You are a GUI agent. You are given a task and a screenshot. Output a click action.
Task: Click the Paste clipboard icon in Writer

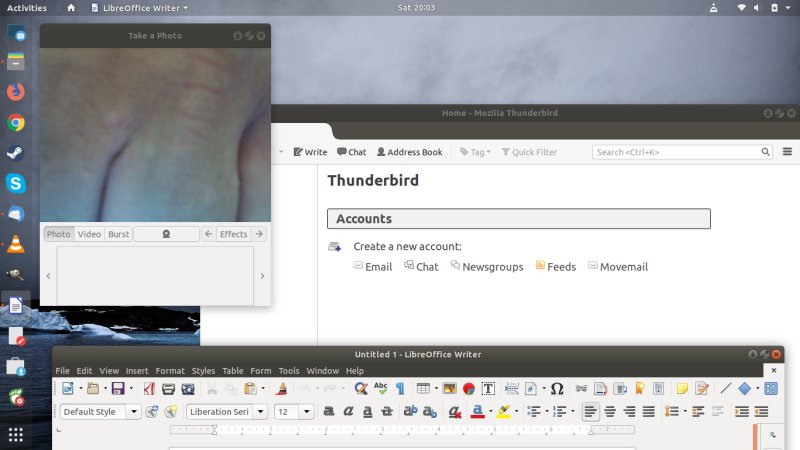[x=250, y=388]
